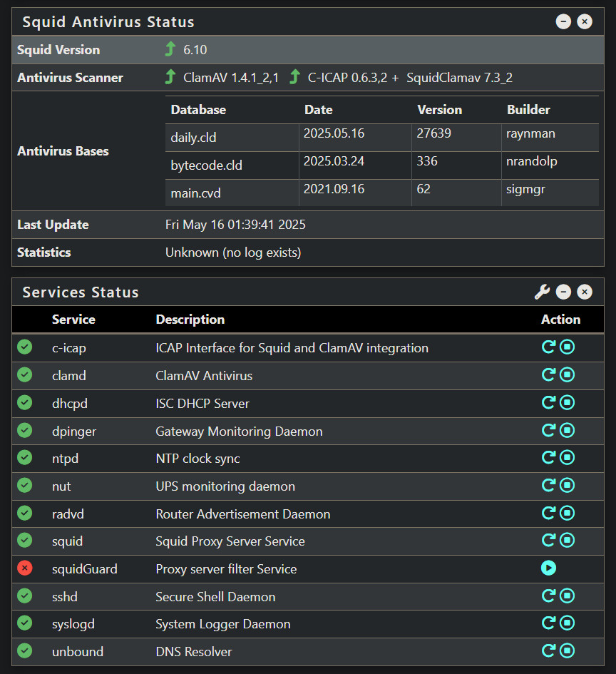
Task: Click the Services Status widget title
Action: pyautogui.click(x=81, y=292)
